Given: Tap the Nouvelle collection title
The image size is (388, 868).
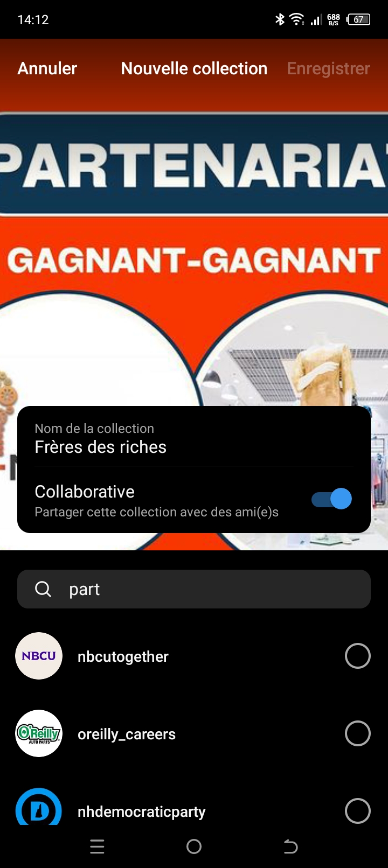Looking at the screenshot, I should pos(194,68).
